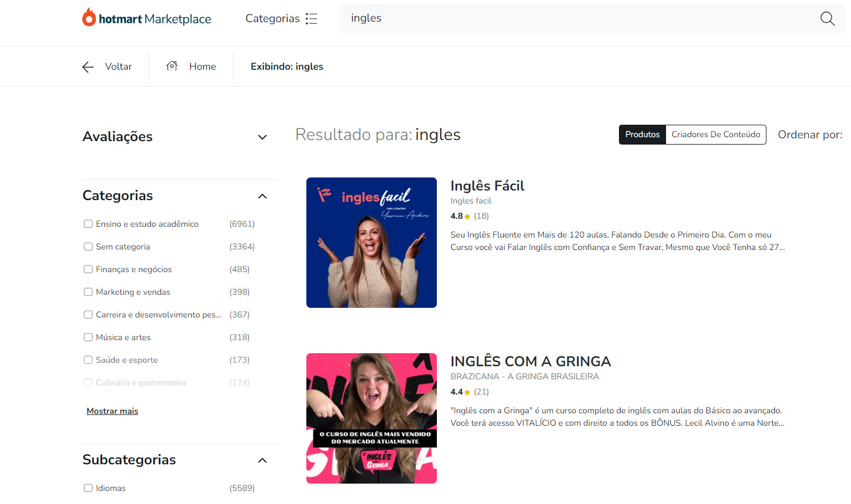Click the star rating of Inglês Fácil
Image resolution: width=851 pixels, height=504 pixels.
click(x=467, y=216)
